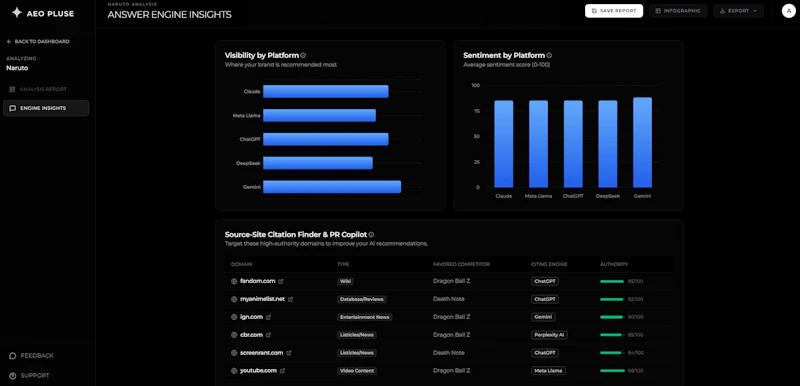Click Death Note in myanimelist.net row

point(448,299)
